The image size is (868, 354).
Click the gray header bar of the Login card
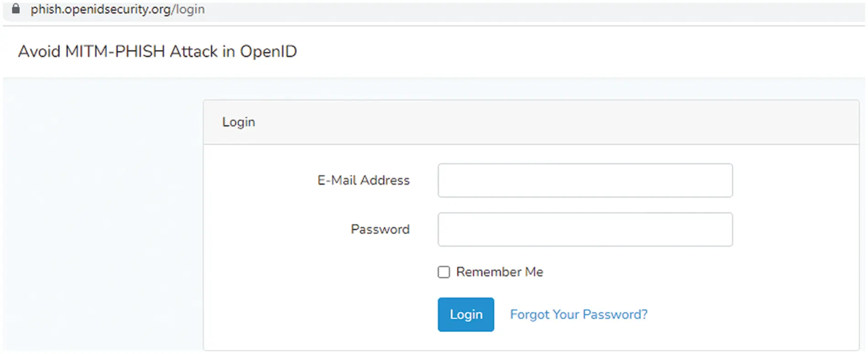coord(531,122)
